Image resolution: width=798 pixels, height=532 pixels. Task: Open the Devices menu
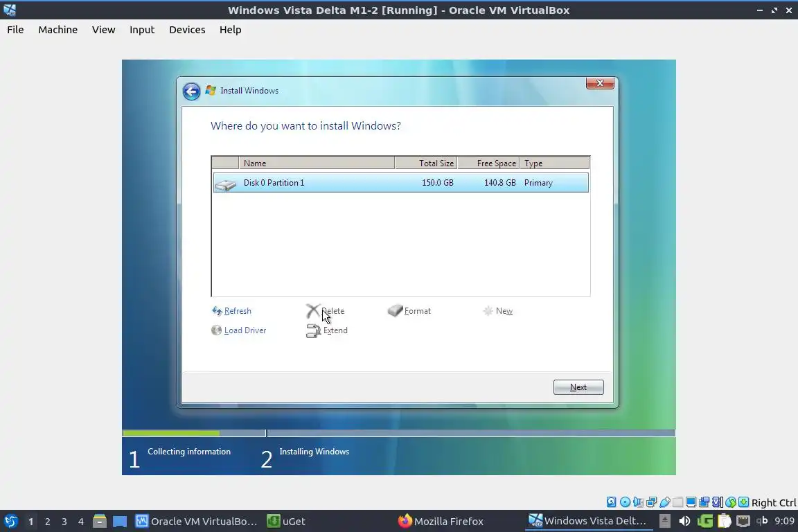(187, 30)
